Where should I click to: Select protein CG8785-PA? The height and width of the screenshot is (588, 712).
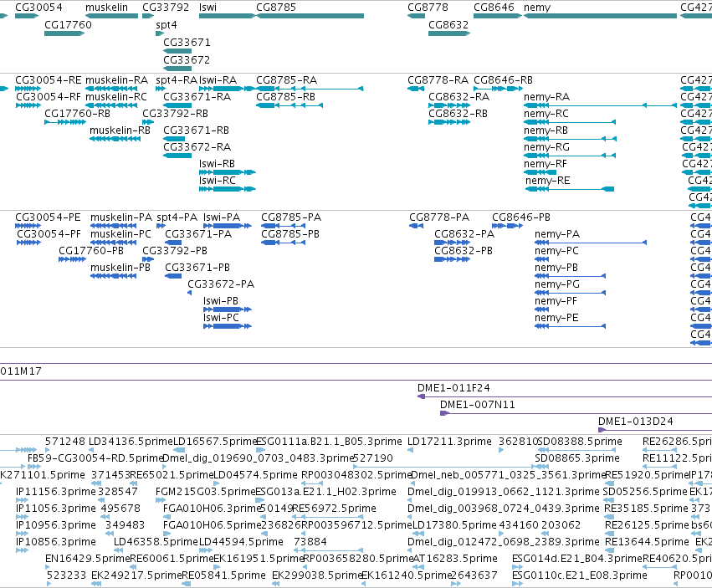291,217
